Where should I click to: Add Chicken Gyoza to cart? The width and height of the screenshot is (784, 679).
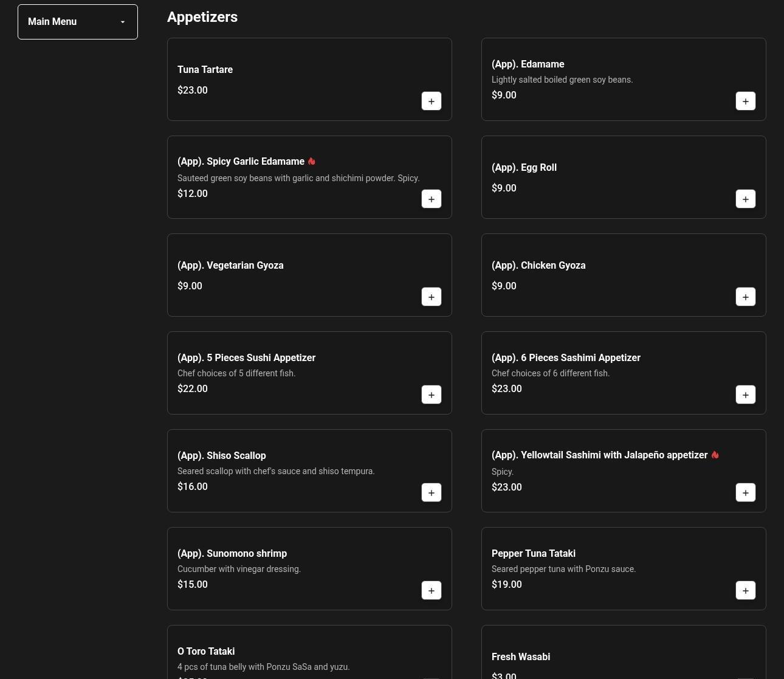click(745, 297)
